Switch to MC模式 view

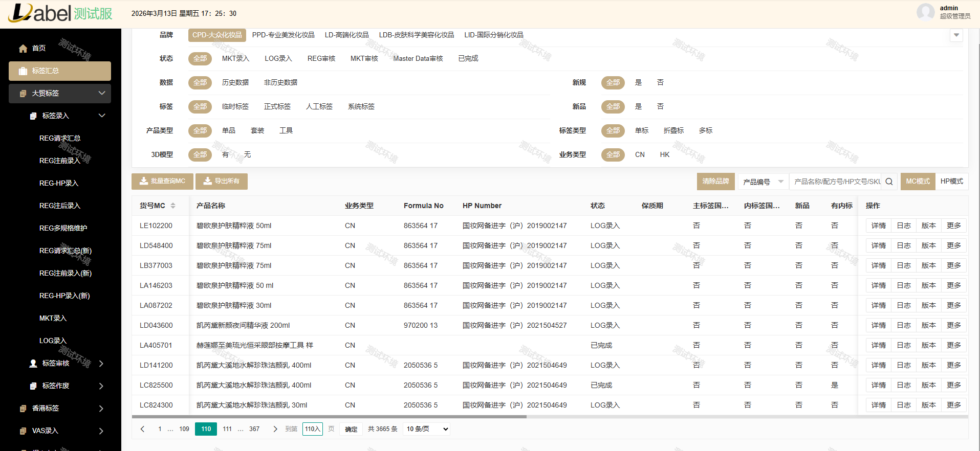918,182
